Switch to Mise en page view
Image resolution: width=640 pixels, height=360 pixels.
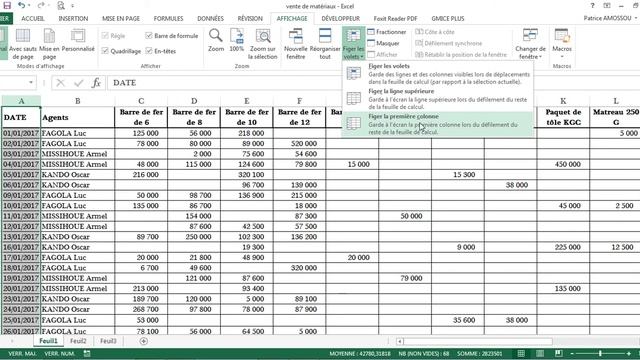(49, 44)
